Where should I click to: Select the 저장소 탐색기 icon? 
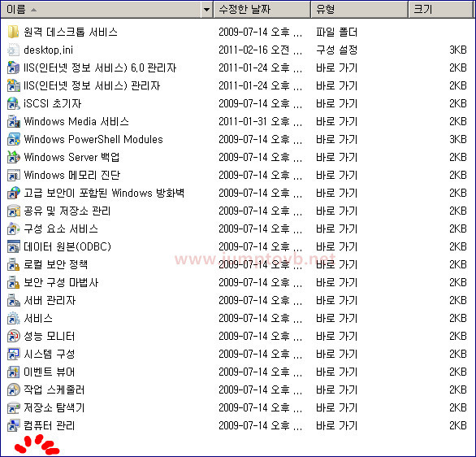[x=13, y=408]
